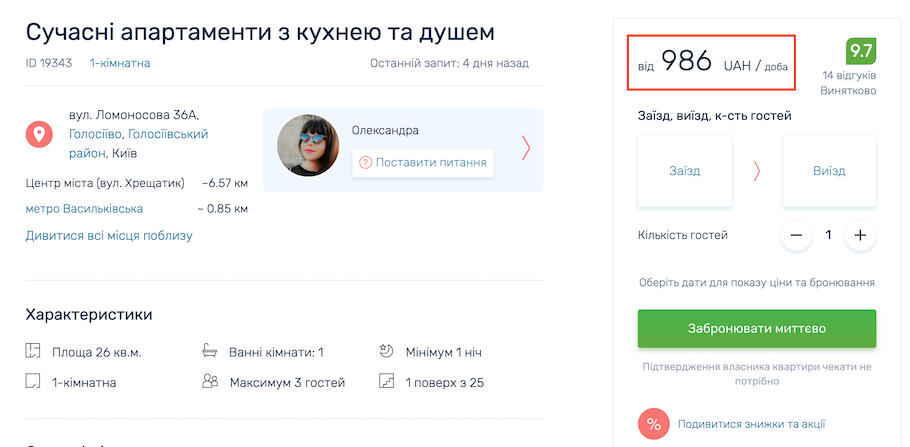Click the Характеристики section heading
Viewport: 910px width, 447px height.
click(x=89, y=315)
